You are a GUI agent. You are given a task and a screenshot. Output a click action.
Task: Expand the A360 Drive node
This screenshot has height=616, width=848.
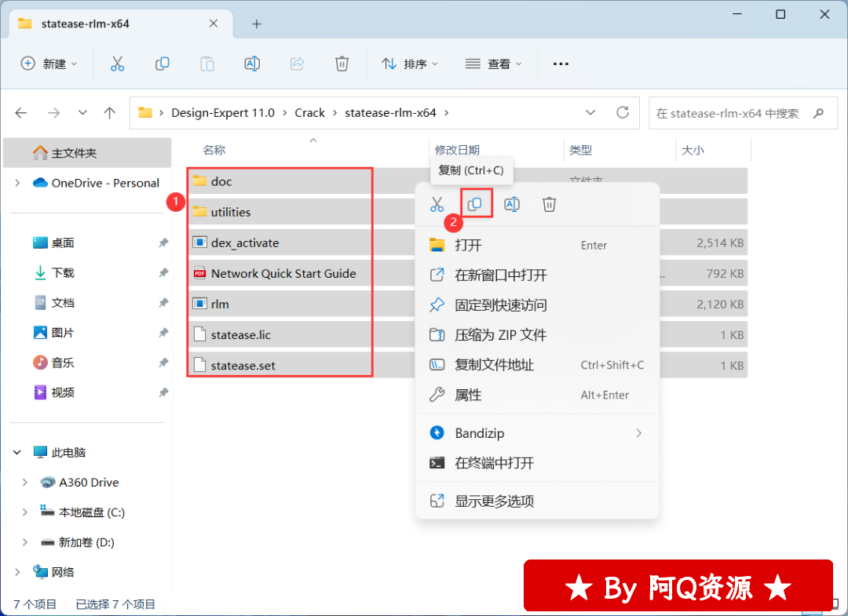25,483
